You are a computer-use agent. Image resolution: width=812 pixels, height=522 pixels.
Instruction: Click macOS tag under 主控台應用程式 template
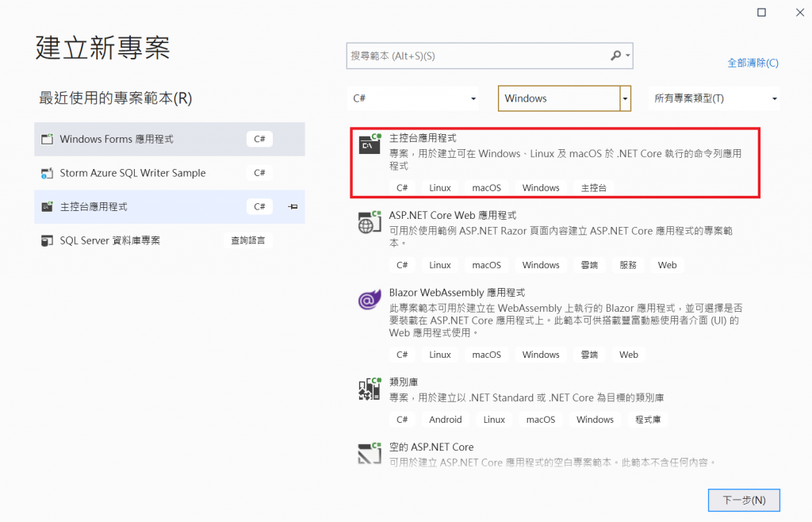(486, 188)
